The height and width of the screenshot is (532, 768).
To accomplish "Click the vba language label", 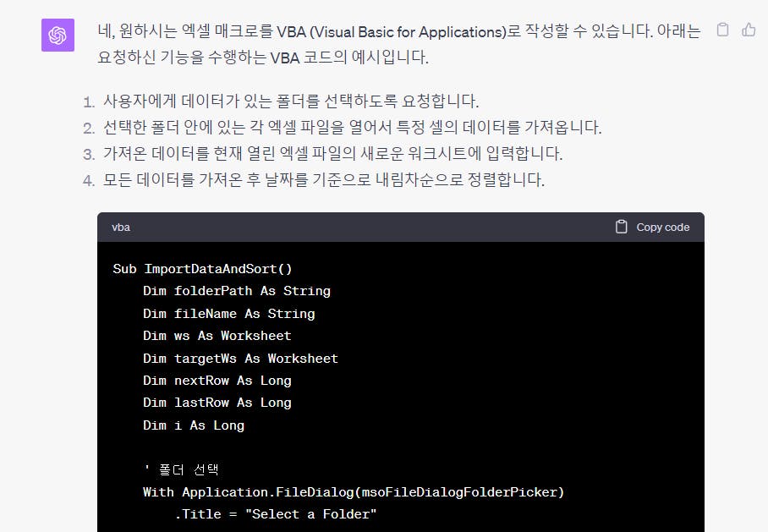I will coord(121,228).
